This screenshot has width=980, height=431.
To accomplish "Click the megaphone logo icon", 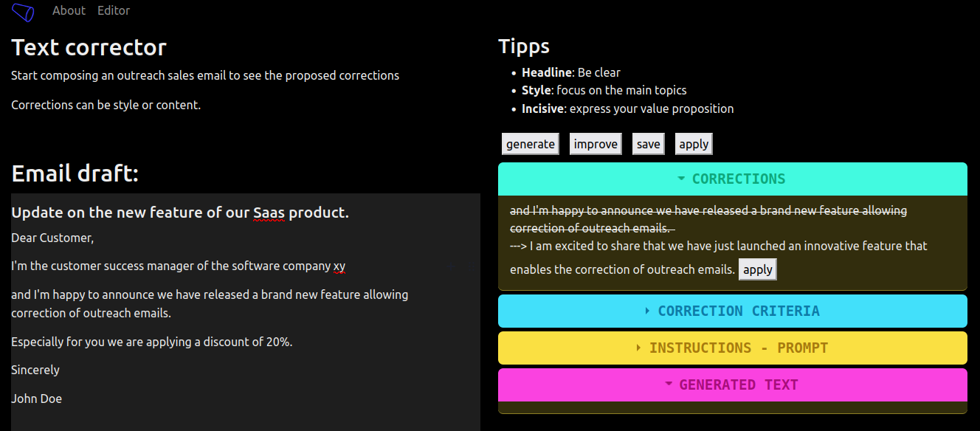I will point(23,13).
